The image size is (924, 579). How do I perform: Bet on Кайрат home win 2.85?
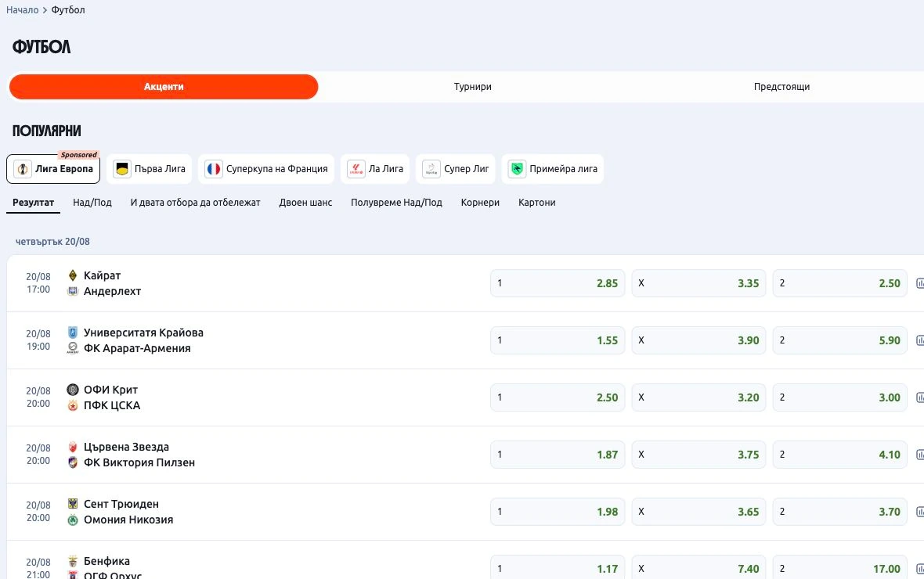(558, 283)
